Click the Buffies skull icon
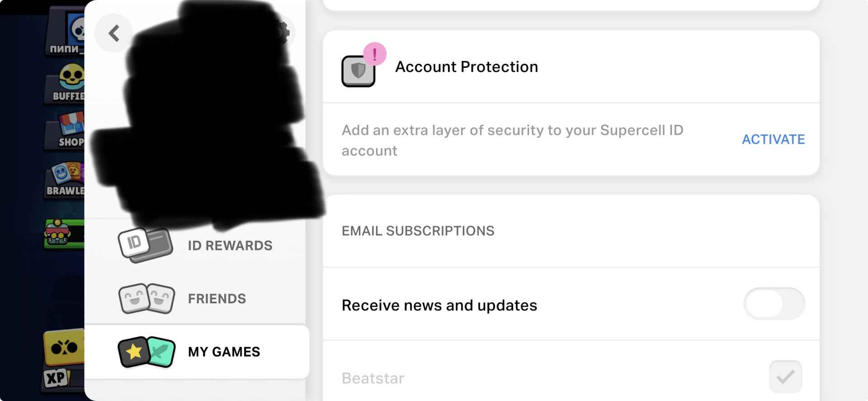This screenshot has width=868, height=401. 70,82
